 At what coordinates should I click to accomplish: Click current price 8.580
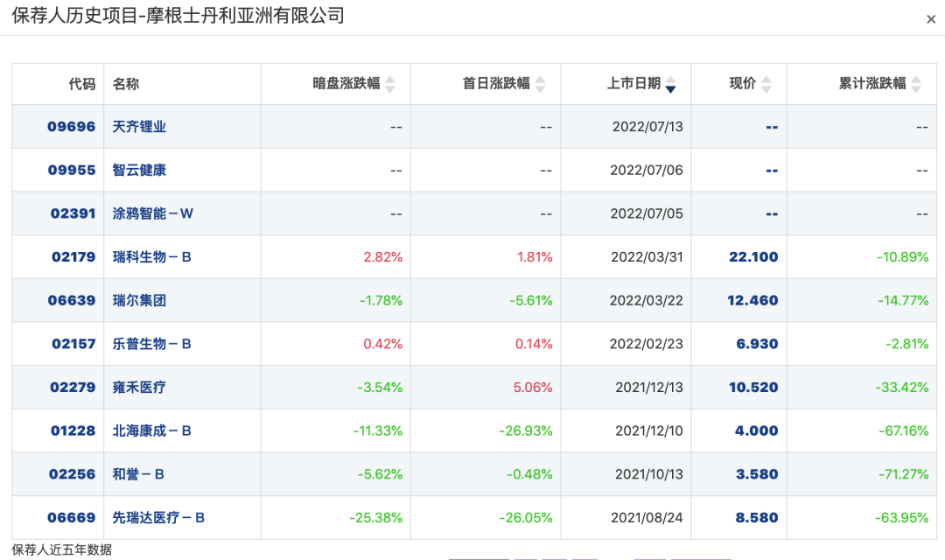pyautogui.click(x=757, y=517)
